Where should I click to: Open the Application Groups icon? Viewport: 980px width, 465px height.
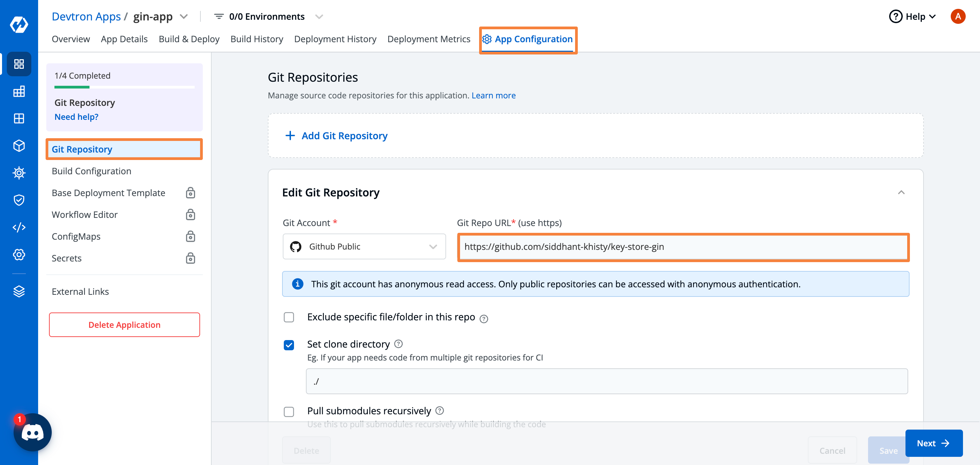click(x=19, y=118)
